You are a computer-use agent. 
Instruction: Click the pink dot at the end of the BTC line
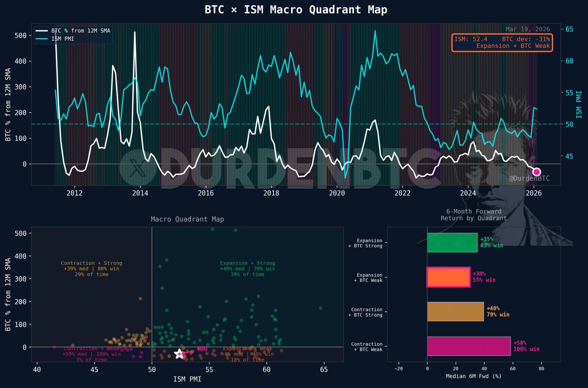coord(537,172)
